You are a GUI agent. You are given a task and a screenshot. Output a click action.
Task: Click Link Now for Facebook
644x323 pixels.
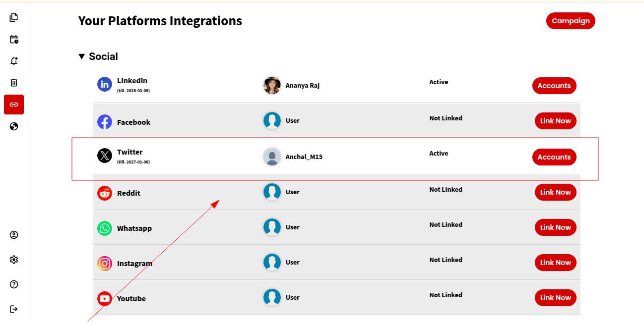click(x=555, y=121)
